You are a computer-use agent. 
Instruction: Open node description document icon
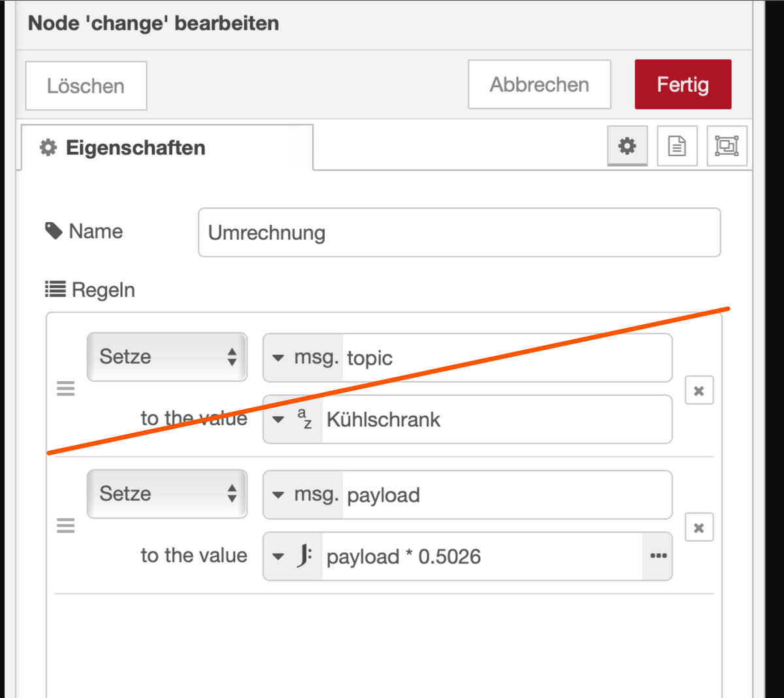(x=677, y=146)
